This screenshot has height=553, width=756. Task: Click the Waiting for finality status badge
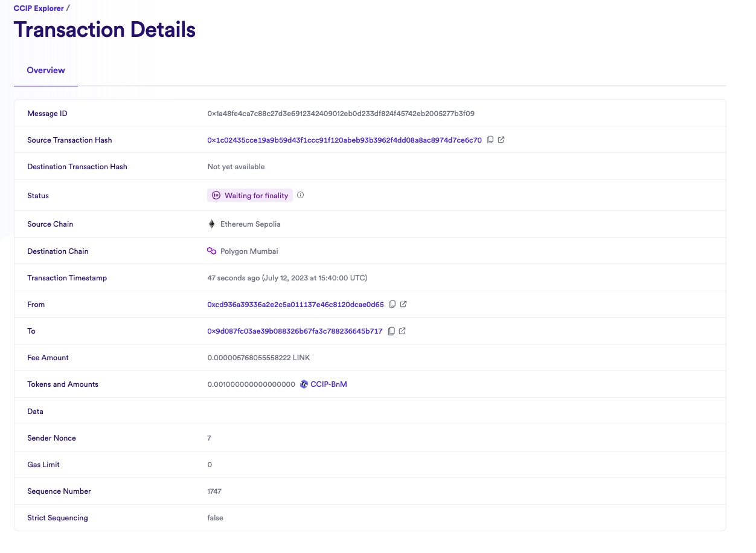(x=250, y=195)
